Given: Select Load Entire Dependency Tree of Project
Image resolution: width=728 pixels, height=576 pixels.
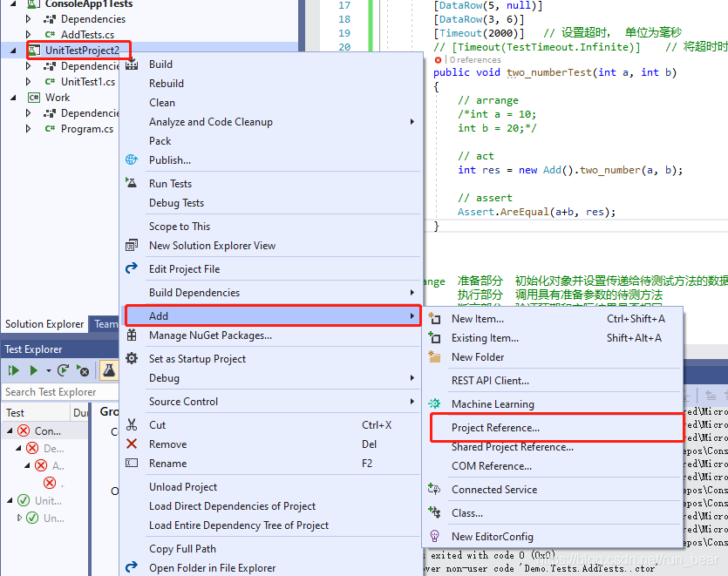Looking at the screenshot, I should pyautogui.click(x=272, y=525).
